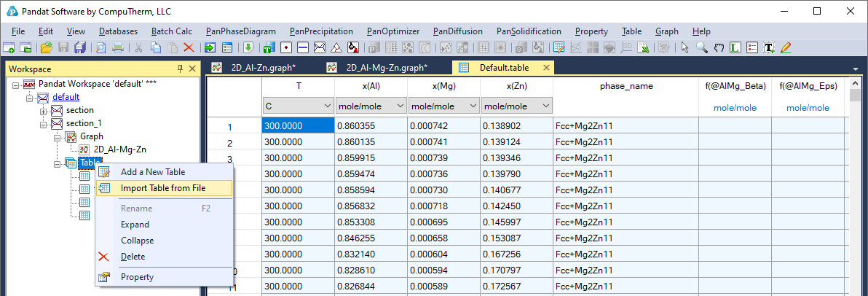Click the Add Text 'T' toolbar icon
This screenshot has height=296, width=868.
(x=769, y=47)
